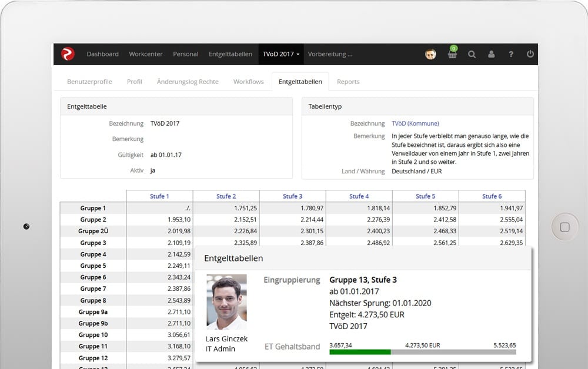The width and height of the screenshot is (588, 369).
Task: Click the Gruppe 13, Stufe 3 heading
Action: click(363, 280)
